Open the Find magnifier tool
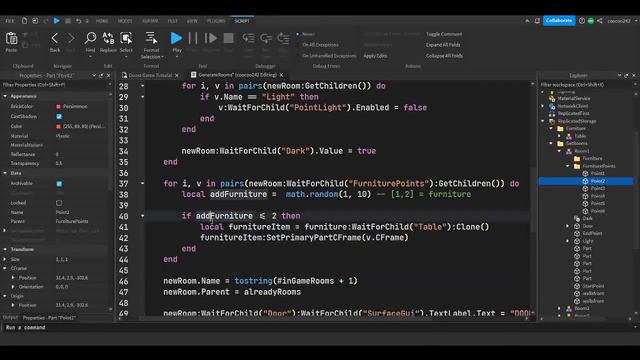 point(90,38)
